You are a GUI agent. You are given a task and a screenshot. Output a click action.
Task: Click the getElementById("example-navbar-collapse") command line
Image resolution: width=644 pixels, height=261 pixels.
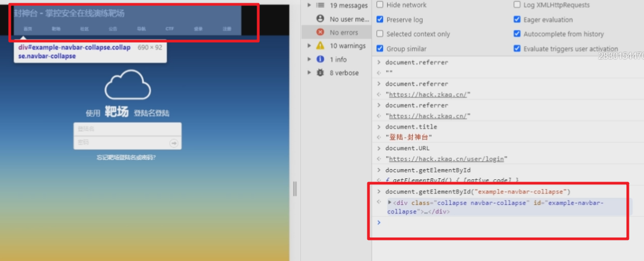[478, 192]
